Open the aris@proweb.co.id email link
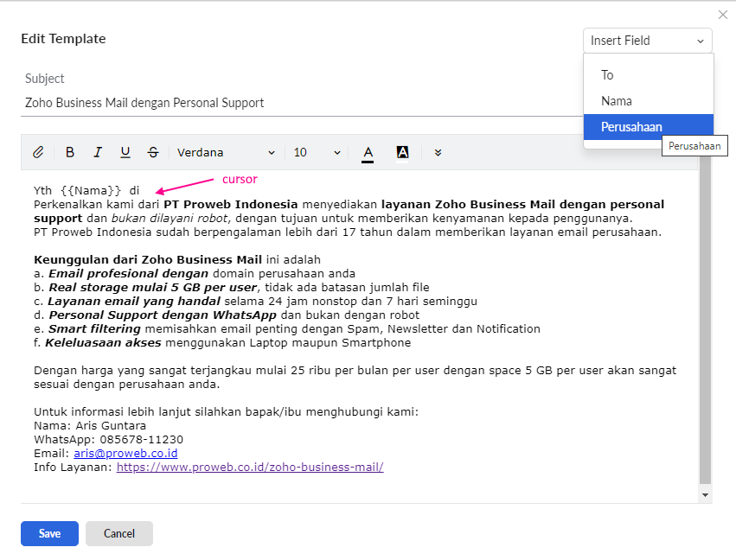 point(125,454)
